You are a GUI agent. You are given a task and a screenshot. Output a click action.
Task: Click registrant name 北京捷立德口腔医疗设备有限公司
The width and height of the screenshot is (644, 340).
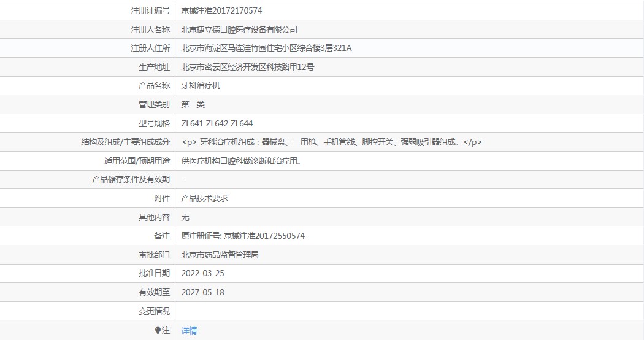click(239, 29)
